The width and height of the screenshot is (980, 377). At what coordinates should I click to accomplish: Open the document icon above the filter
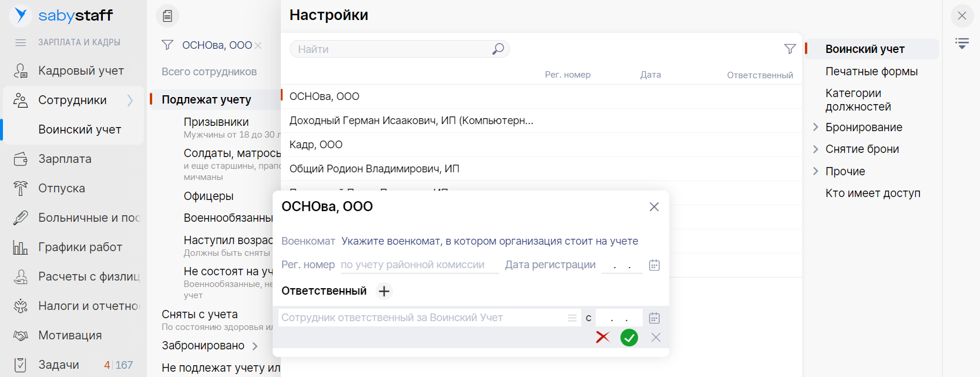(x=167, y=16)
